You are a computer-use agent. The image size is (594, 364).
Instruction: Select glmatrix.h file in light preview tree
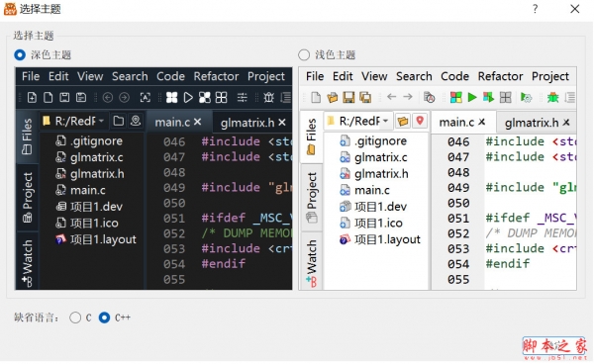[374, 174]
